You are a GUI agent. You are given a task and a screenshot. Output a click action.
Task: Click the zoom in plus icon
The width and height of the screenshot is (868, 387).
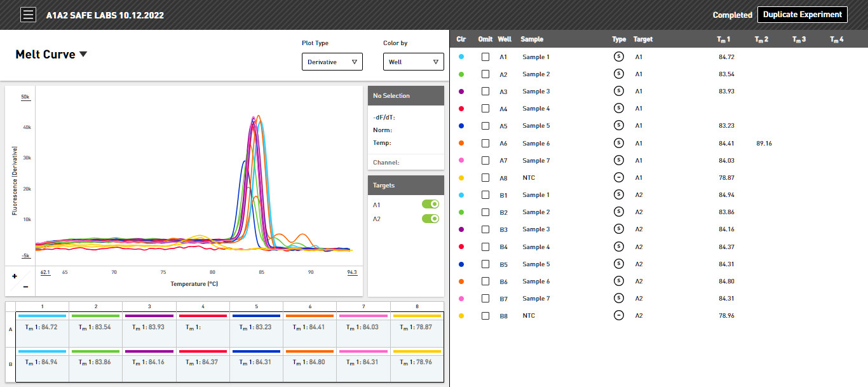point(15,276)
